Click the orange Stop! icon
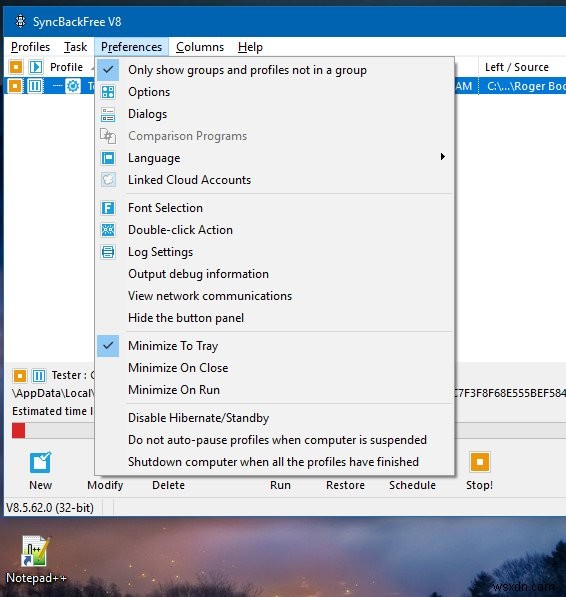 point(480,461)
